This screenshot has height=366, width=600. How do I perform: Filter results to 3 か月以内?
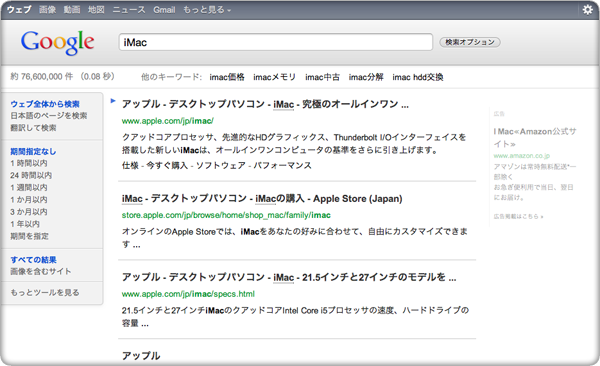click(x=29, y=212)
